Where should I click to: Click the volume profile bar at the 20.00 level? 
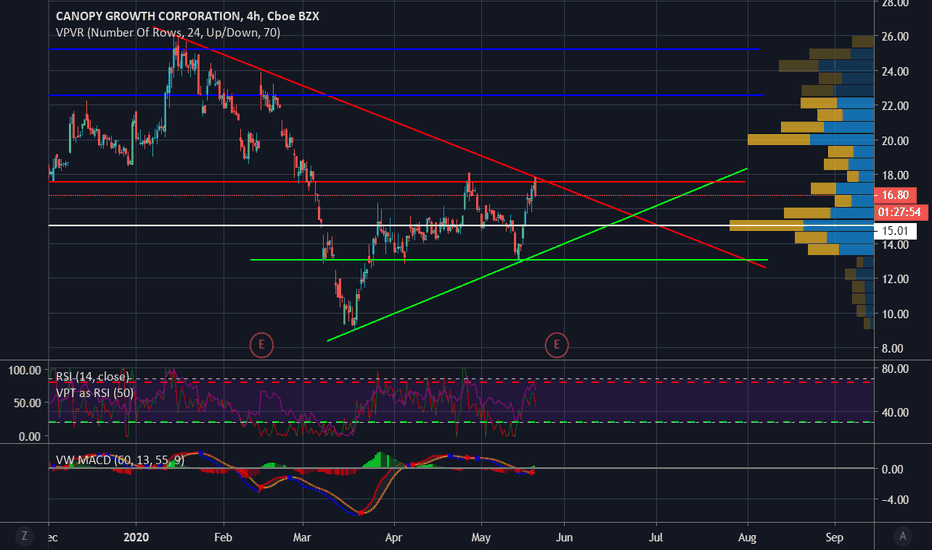click(x=811, y=140)
